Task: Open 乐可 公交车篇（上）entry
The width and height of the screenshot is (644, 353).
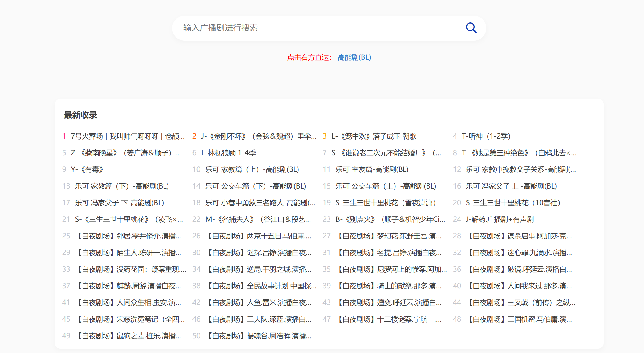Action: (386, 186)
